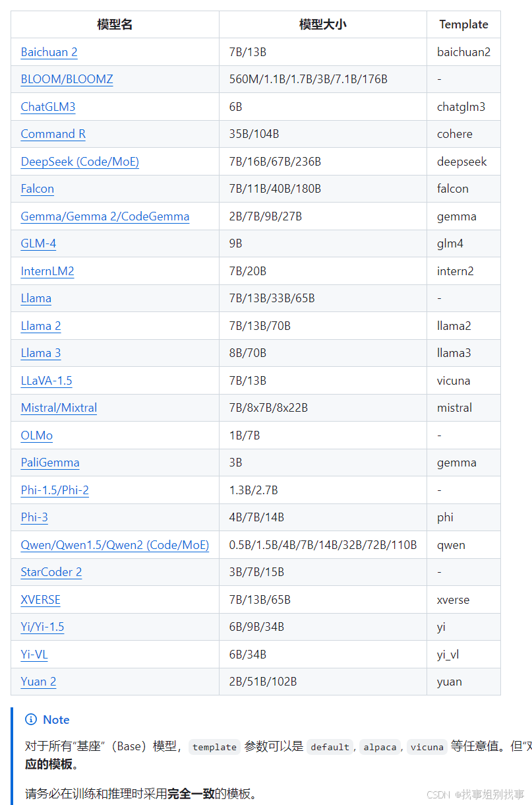
Task: Open the LLaVA-1.5 model link
Action: (x=46, y=381)
